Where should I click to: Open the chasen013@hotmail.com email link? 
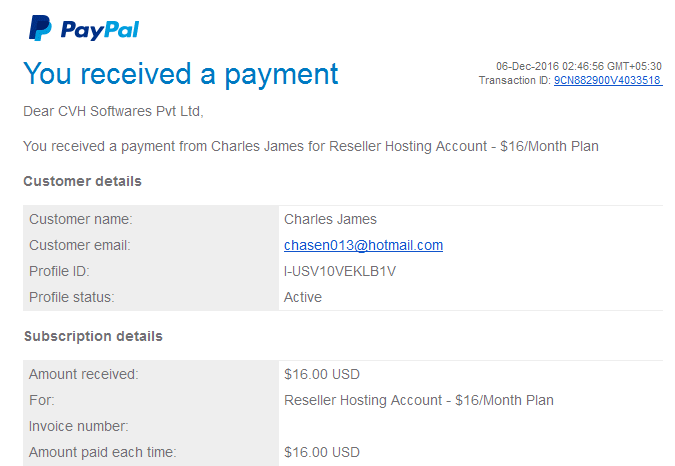(x=363, y=245)
